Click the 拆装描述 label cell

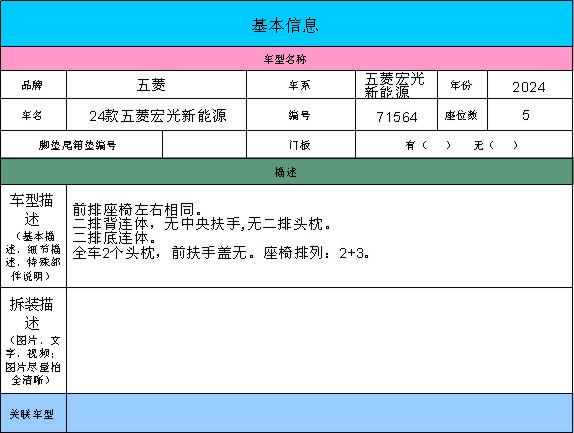pyautogui.click(x=33, y=341)
